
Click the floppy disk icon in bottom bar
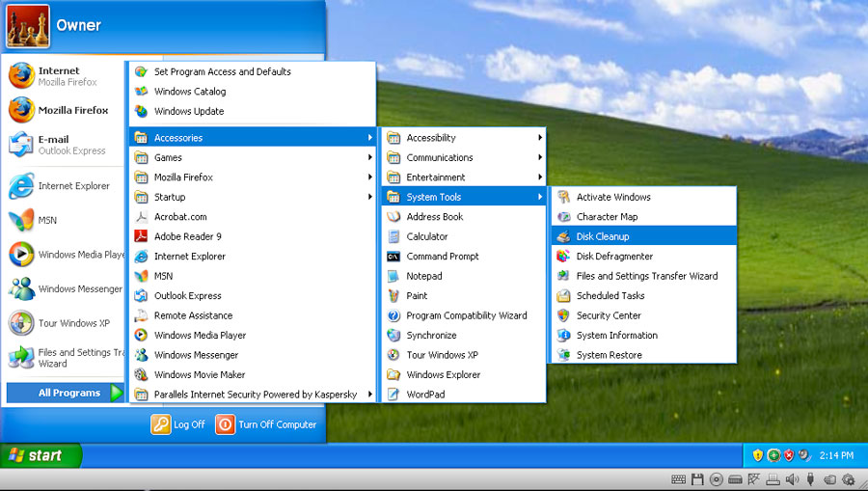pyautogui.click(x=697, y=479)
